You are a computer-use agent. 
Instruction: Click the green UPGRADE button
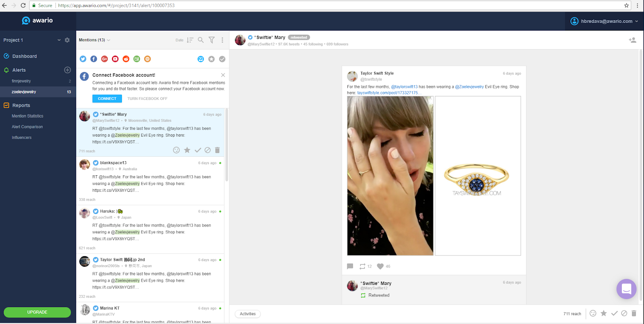coord(37,312)
